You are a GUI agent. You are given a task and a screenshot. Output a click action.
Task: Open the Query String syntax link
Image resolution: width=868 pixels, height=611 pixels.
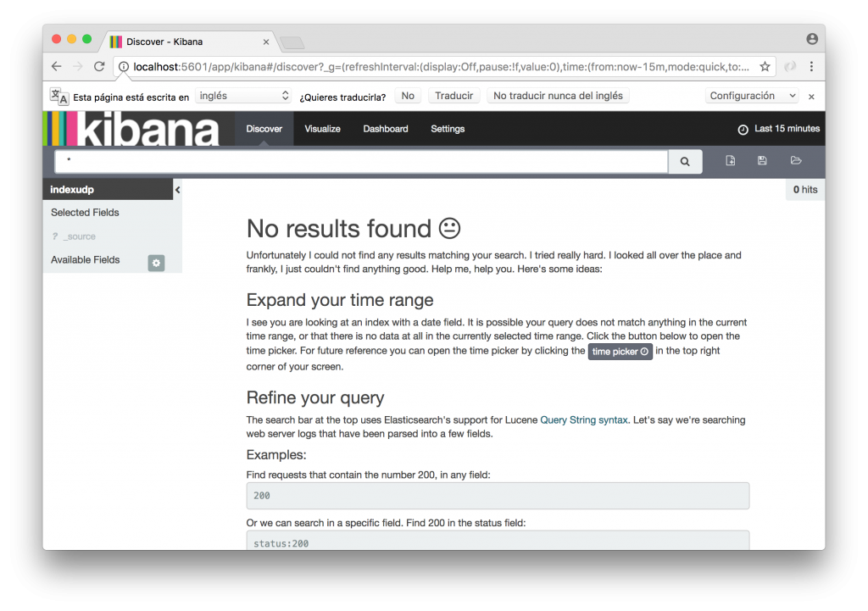(x=583, y=420)
